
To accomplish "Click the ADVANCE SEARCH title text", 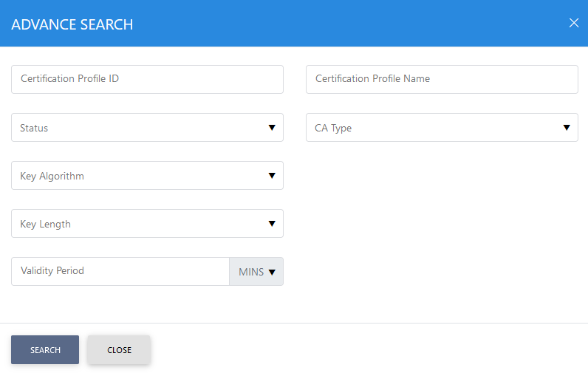I will 72,24.
